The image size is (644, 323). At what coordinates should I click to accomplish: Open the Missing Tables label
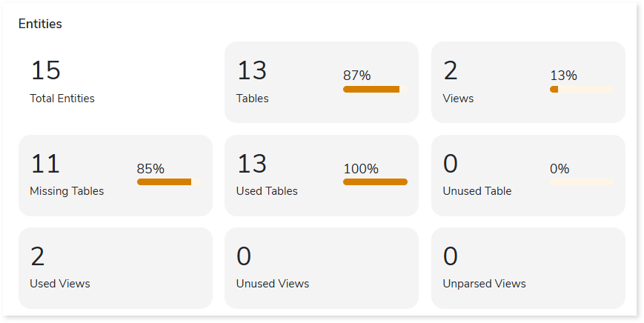point(67,191)
